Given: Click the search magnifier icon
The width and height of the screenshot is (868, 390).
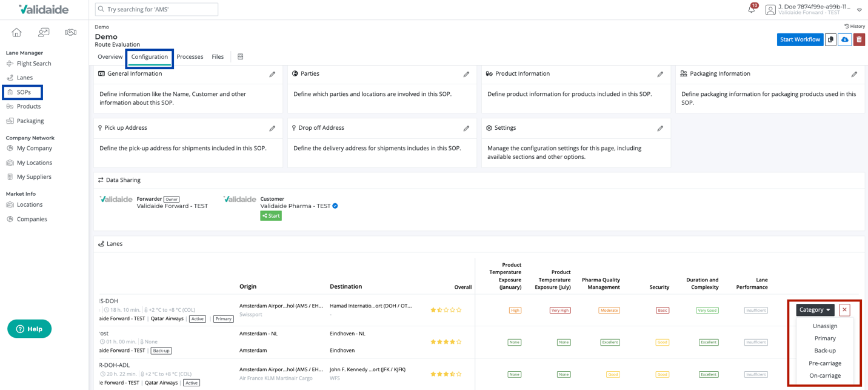Looking at the screenshot, I should click(101, 10).
